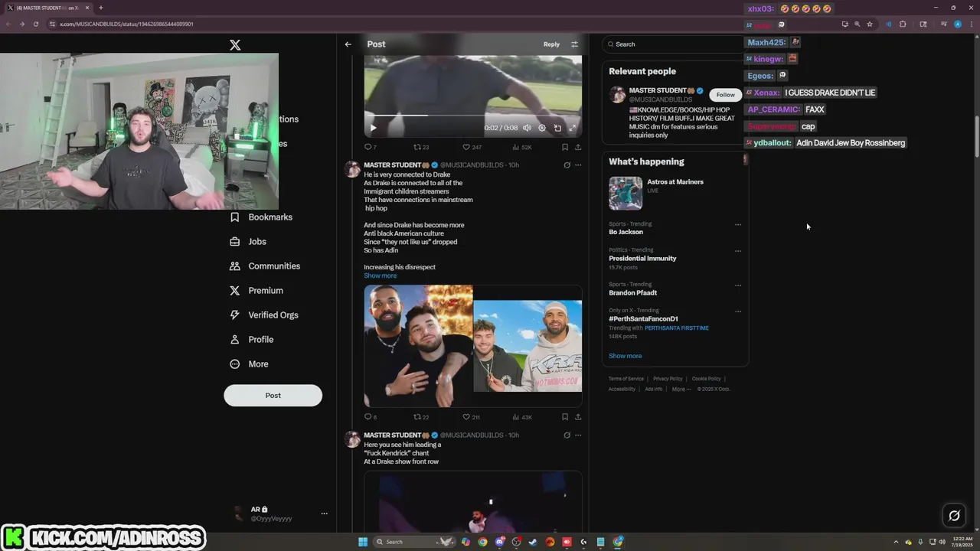View analytics showing 43K views

point(521,417)
